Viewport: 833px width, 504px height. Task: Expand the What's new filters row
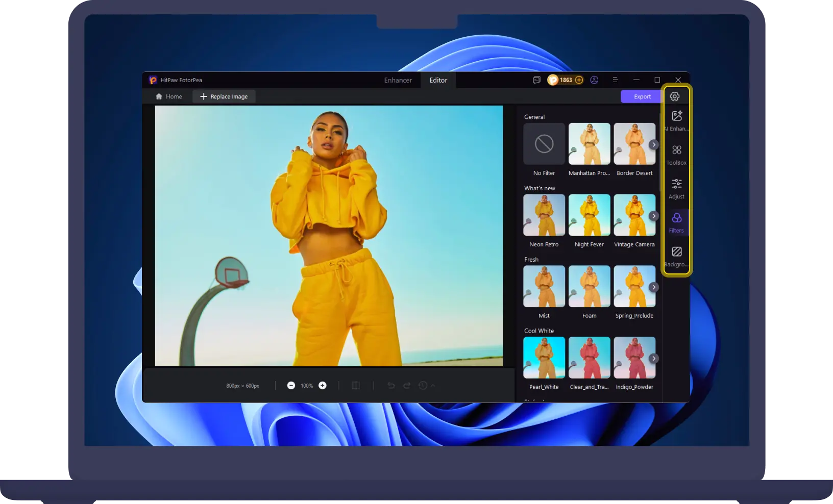(654, 216)
